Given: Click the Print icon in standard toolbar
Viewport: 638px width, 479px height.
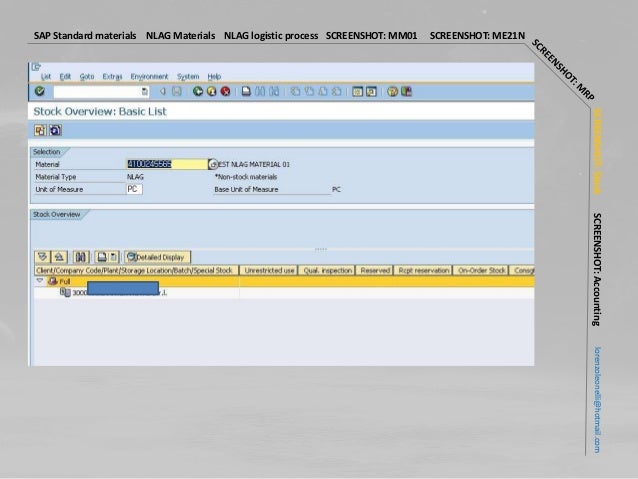Looking at the screenshot, I should (246, 92).
